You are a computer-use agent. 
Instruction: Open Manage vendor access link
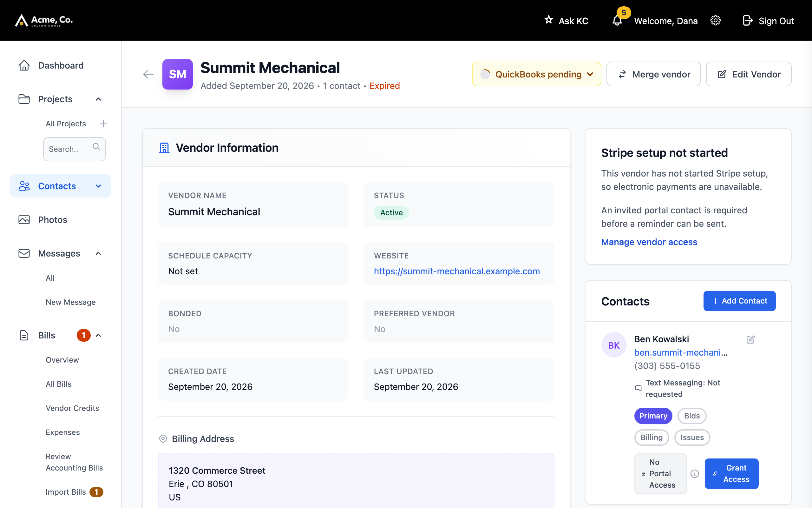pyautogui.click(x=649, y=242)
